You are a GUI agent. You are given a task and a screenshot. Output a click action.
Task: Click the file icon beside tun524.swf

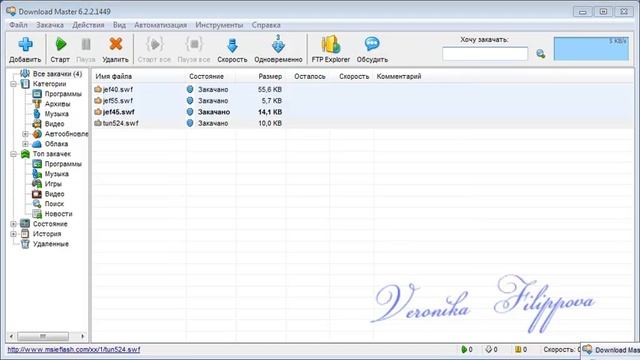pyautogui.click(x=98, y=123)
